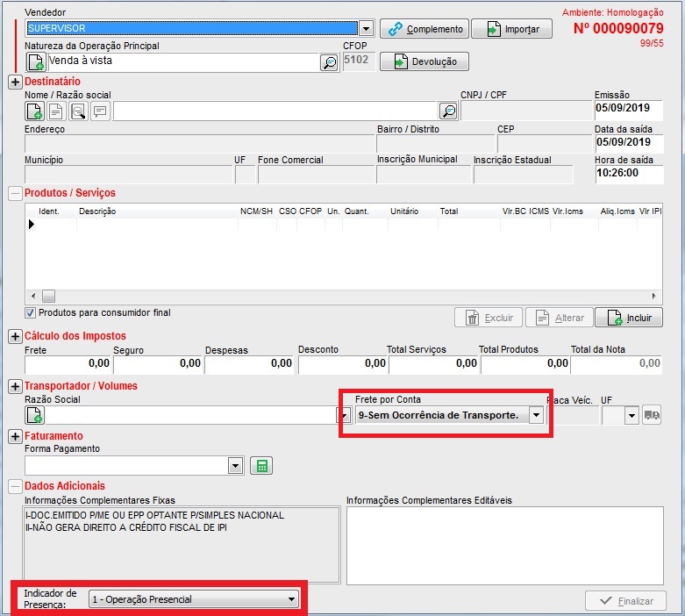This screenshot has height=616, width=685.
Task: Click the Informações Complementares Editáveis text area
Action: 504,544
